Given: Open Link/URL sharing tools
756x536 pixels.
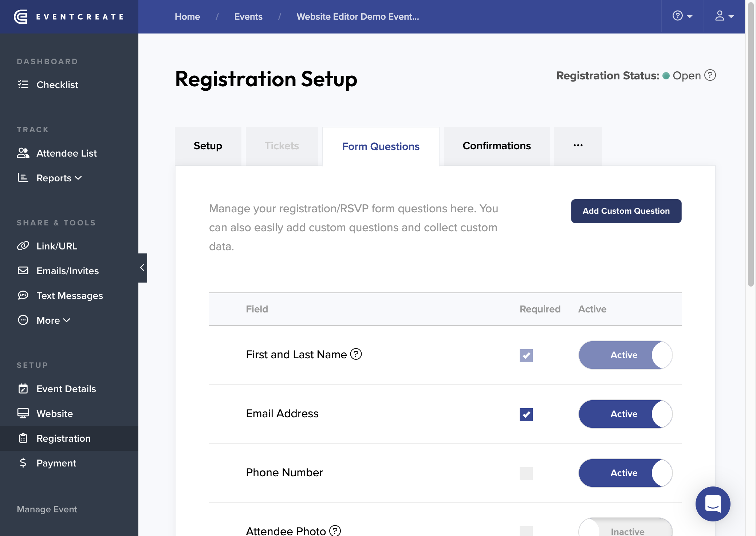Looking at the screenshot, I should (47, 246).
